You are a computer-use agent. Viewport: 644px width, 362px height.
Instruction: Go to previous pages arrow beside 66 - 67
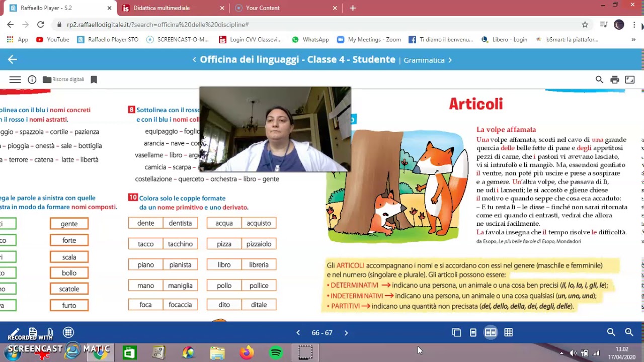(298, 333)
